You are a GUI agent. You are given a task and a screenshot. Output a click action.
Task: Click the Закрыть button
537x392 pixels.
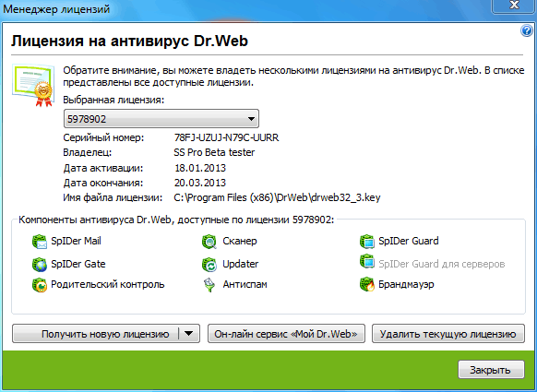491,370
